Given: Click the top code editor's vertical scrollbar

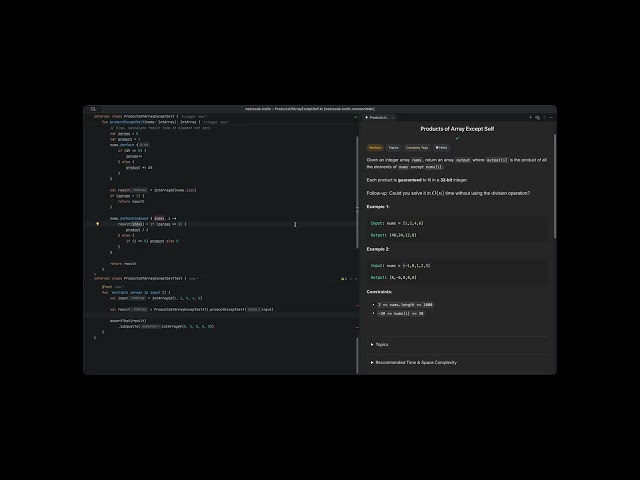Looking at the screenshot, I should [357, 192].
